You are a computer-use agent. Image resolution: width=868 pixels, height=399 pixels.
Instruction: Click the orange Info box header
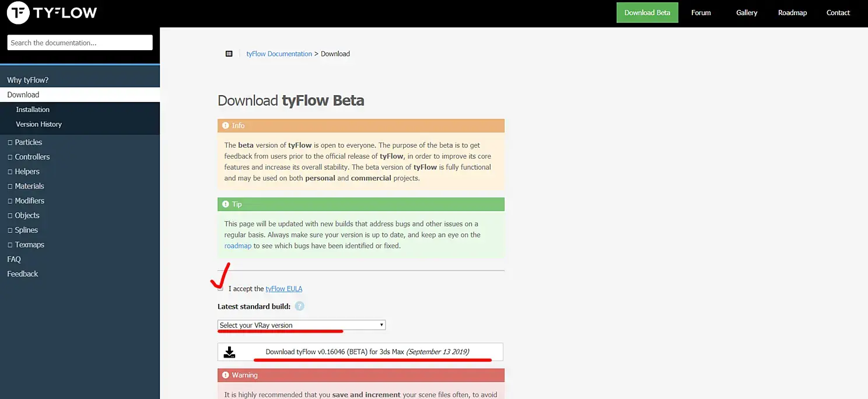tap(361, 125)
